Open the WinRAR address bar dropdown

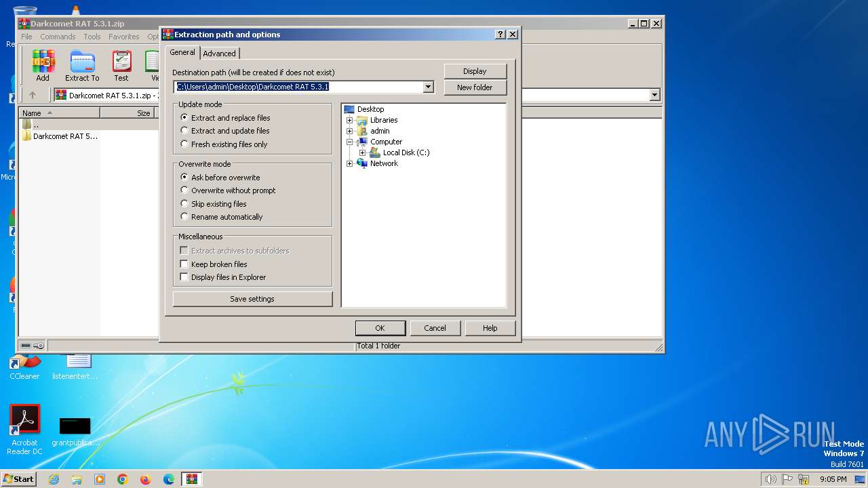click(x=654, y=95)
